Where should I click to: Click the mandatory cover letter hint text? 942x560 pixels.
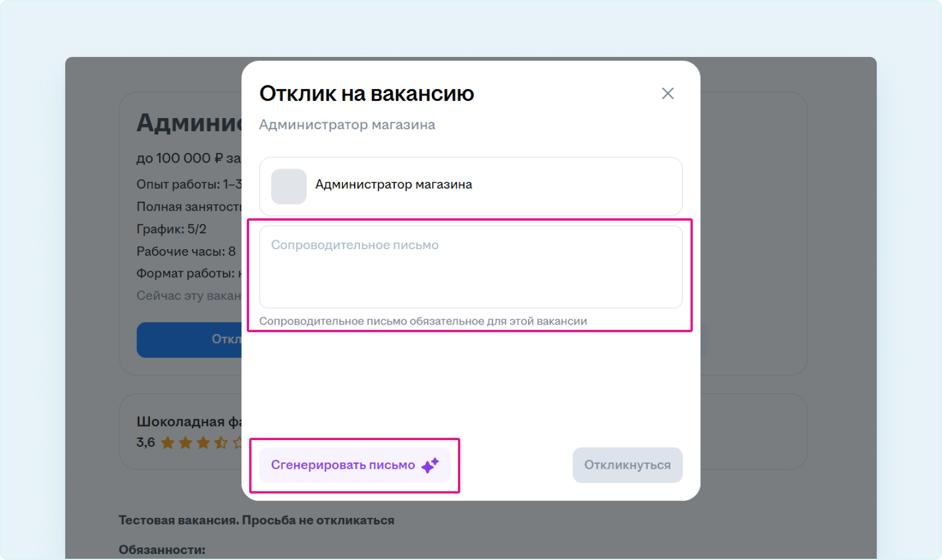423,322
